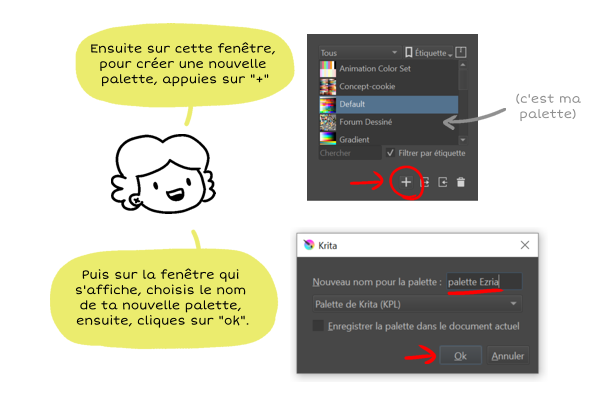Select the Default palette entry
Viewport: 600px width, 400px height.
pos(389,104)
